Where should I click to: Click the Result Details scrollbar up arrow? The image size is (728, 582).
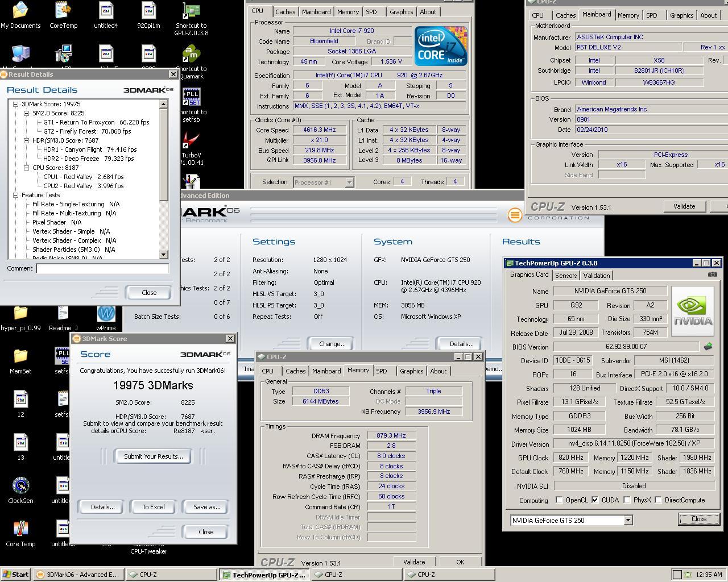point(164,104)
